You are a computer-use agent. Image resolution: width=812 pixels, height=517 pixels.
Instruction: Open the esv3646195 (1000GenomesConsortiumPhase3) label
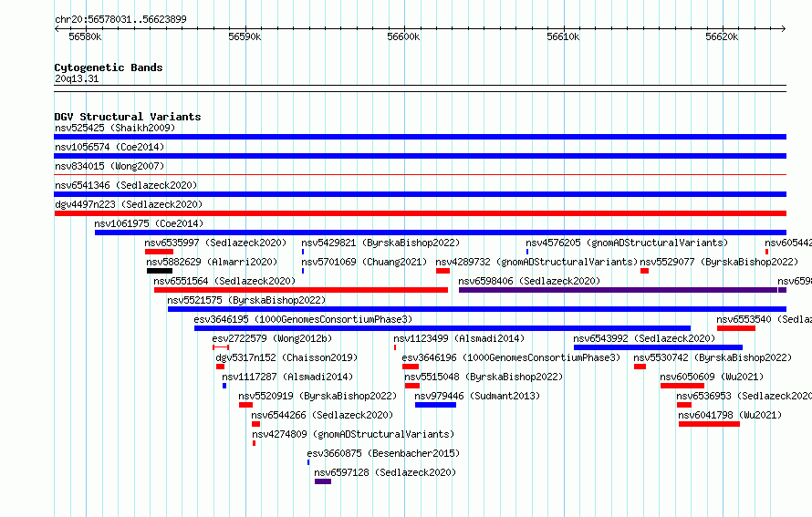303,319
